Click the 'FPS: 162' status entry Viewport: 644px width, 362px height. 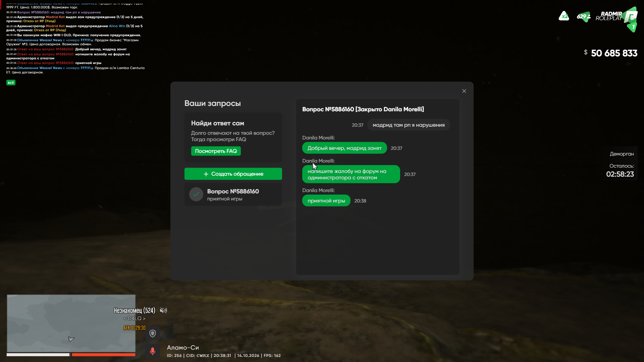click(x=272, y=356)
